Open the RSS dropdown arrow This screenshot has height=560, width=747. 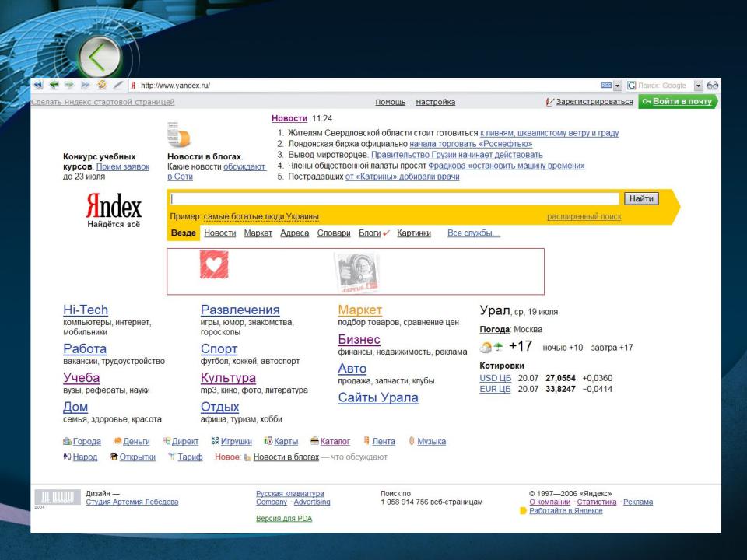[x=617, y=86]
